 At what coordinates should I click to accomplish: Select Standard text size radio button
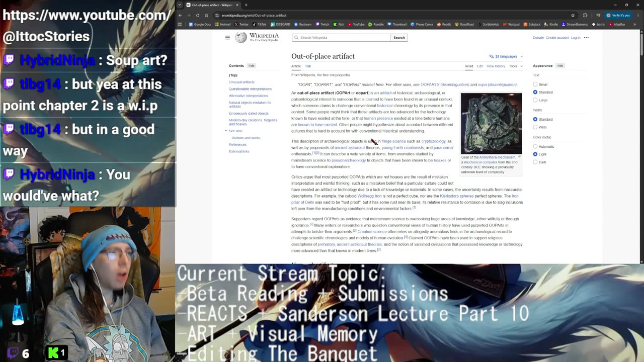(535, 92)
